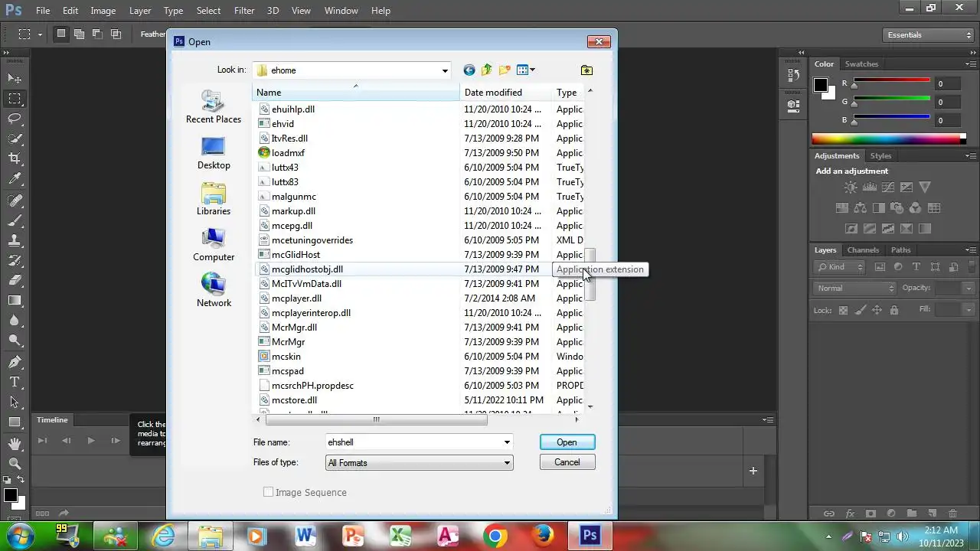Select the Eraser tool
The width and height of the screenshot is (980, 551).
(15, 280)
